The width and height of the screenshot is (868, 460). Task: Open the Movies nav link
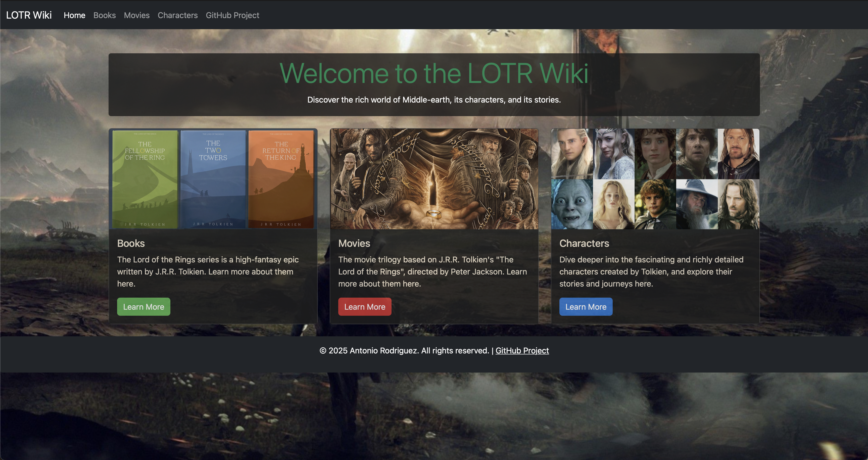pos(136,15)
